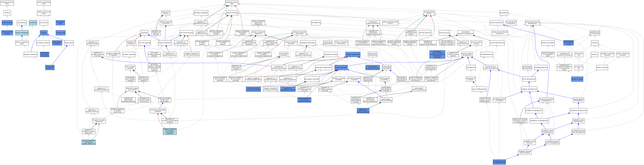
Task: Click the 'cellular process' node
Action: coord(232,13)
